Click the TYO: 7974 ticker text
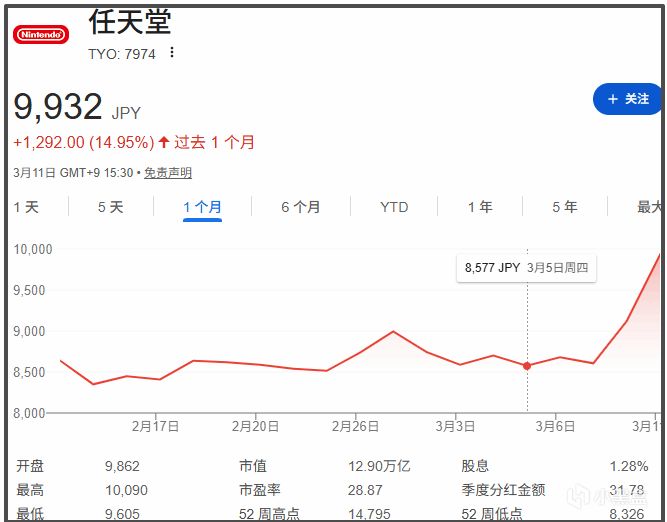667x522 pixels. (122, 54)
